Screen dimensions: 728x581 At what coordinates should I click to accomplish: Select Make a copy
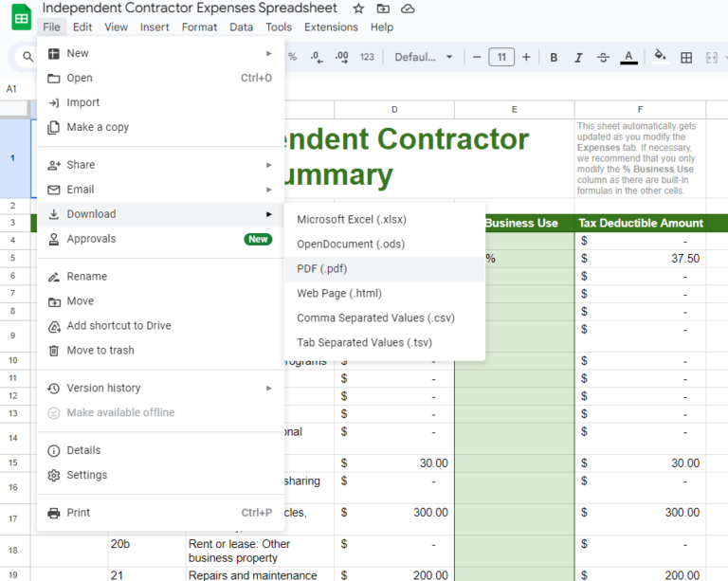[160, 127]
